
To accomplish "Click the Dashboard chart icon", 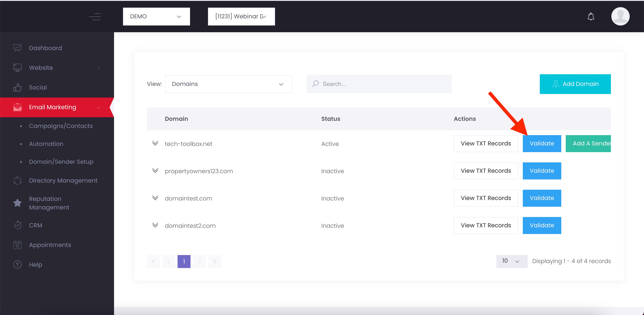I will pos(17,48).
